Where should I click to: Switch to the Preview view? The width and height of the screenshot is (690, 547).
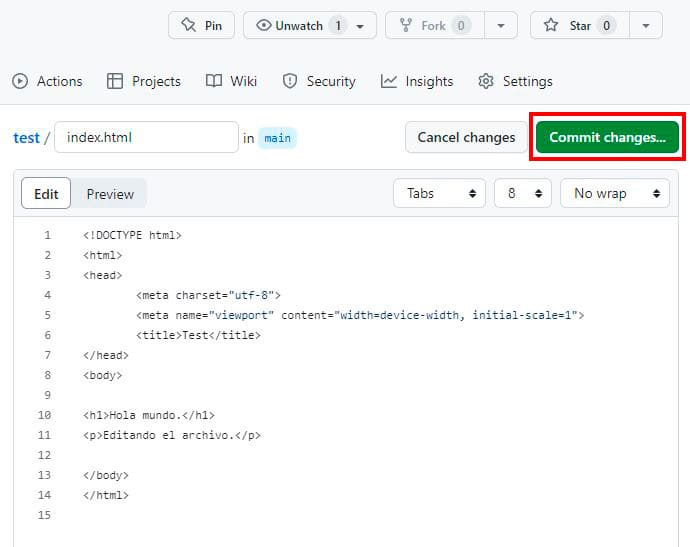[x=110, y=194]
